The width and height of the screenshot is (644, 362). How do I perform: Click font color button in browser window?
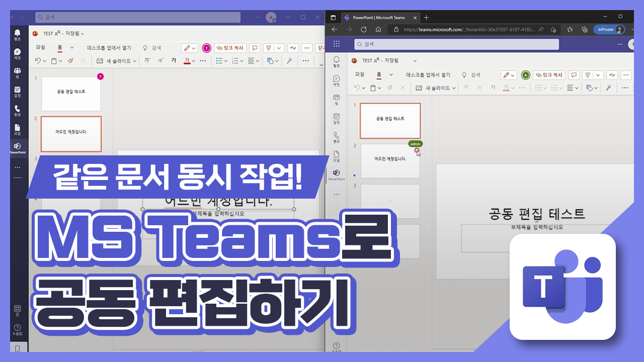[506, 87]
